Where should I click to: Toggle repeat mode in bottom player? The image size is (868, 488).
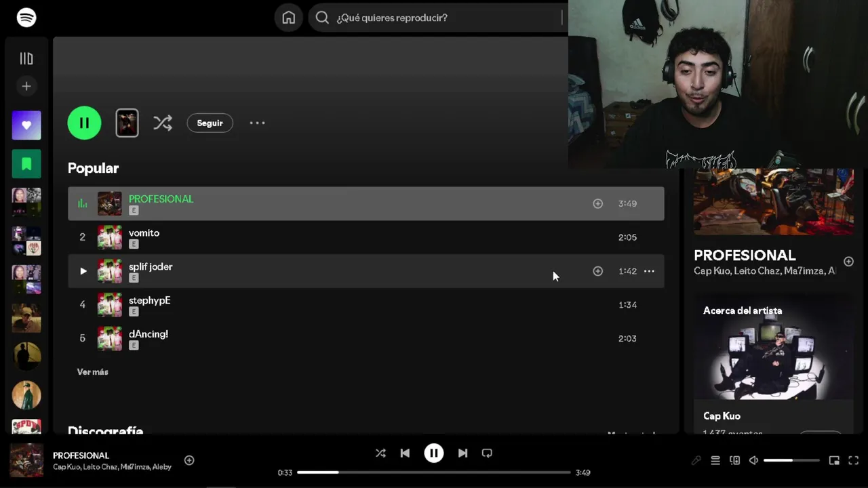click(487, 453)
